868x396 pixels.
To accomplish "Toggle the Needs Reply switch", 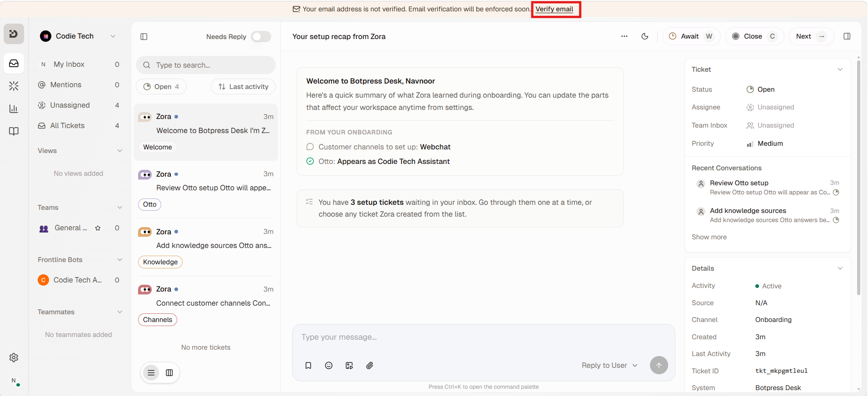I will coord(261,37).
